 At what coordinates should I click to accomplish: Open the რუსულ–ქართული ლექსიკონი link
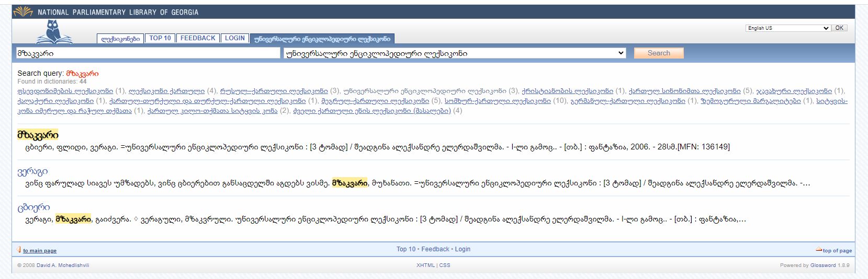coord(274,91)
